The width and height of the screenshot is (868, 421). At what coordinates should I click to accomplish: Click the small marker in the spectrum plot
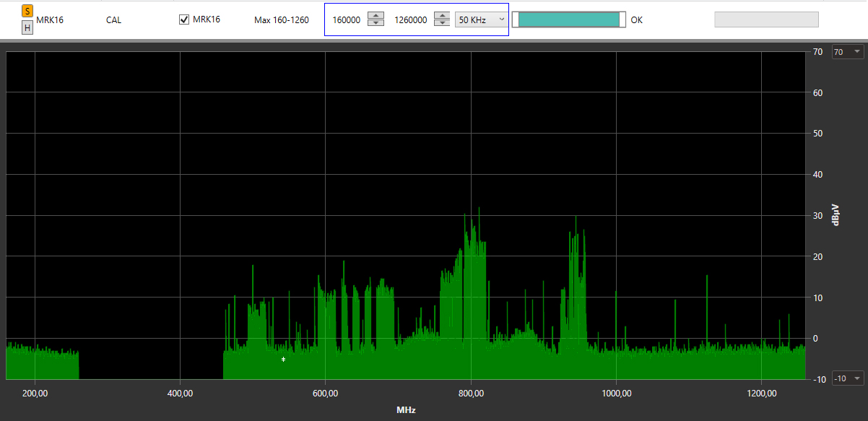point(283,359)
